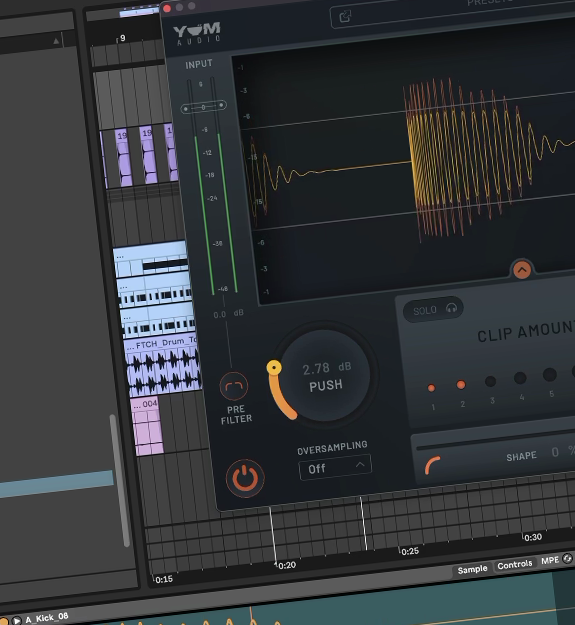Viewport: 575px width, 625px height.
Task: Click the 0:20 timeline marker
Action: (x=287, y=565)
